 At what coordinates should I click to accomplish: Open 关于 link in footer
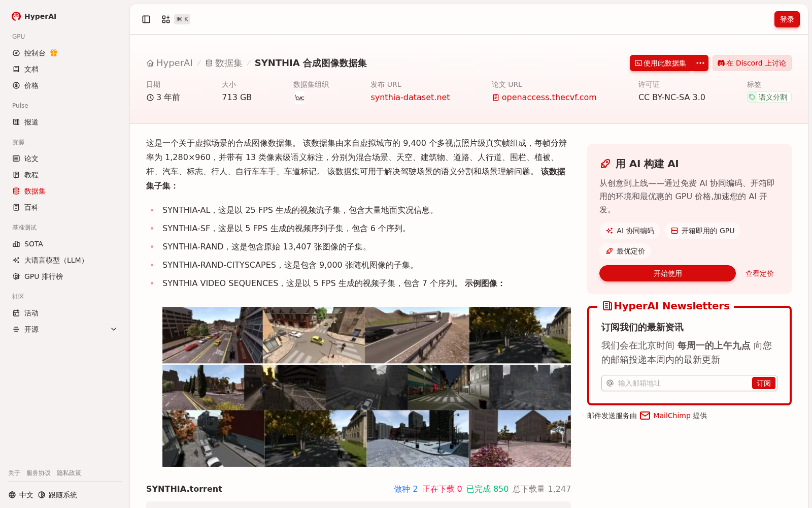pos(14,473)
